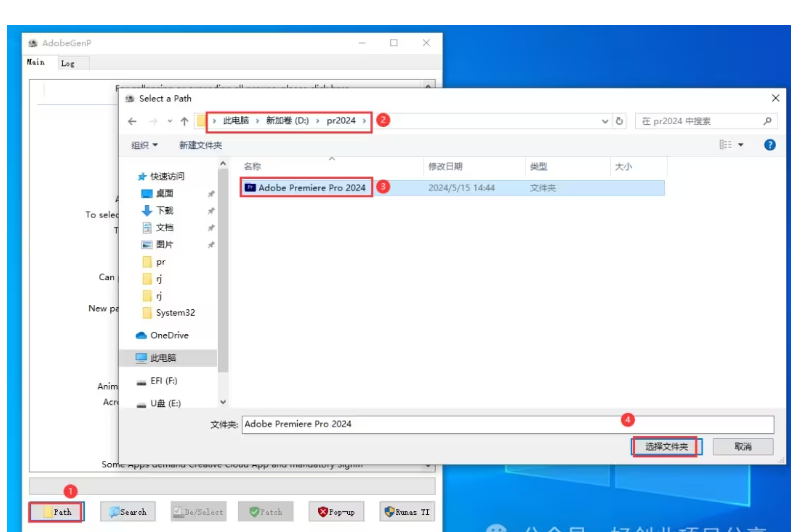The width and height of the screenshot is (791, 532).
Task: Click 此电脑 in the address breadcrumb
Action: point(236,121)
